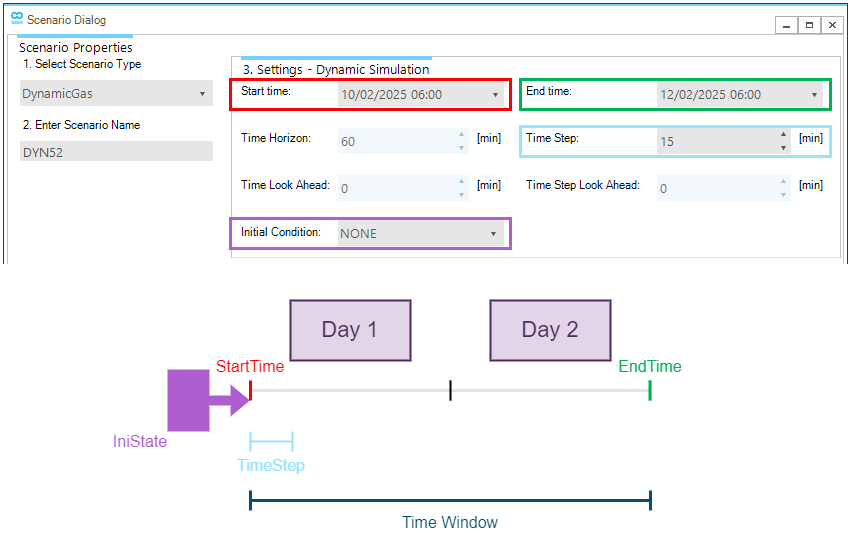This screenshot has width=850, height=533.
Task: Click the Scenario Dialog app icon
Action: click(17, 18)
